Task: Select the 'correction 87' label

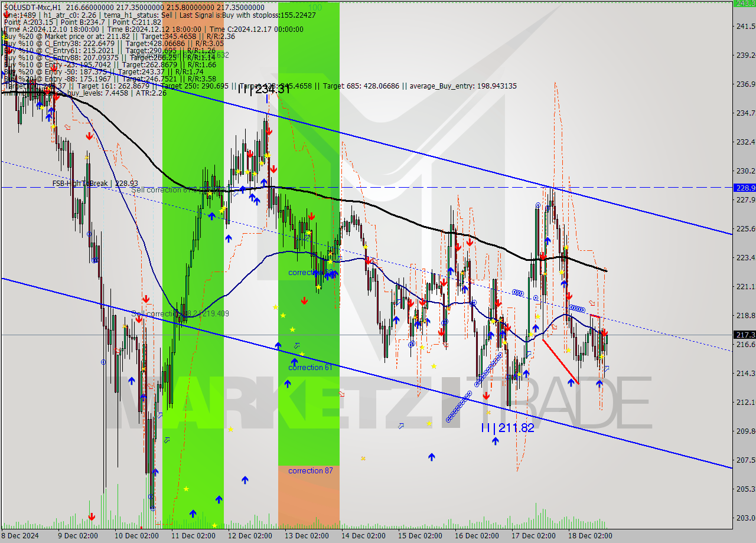Action: (310, 470)
